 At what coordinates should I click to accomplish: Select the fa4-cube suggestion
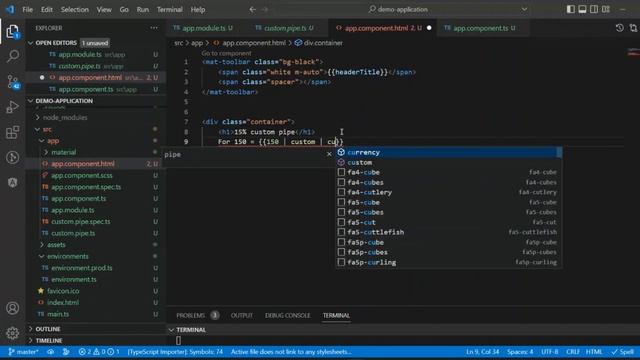[x=448, y=172]
